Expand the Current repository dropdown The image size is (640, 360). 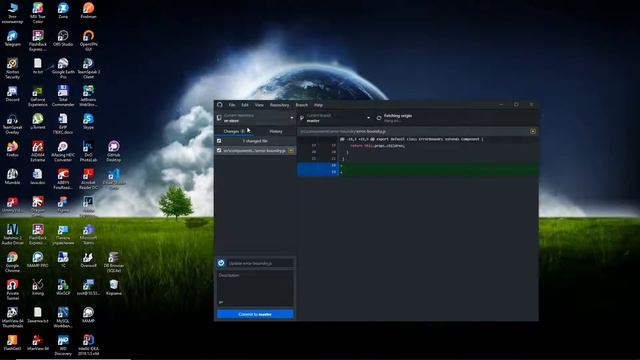click(x=255, y=118)
